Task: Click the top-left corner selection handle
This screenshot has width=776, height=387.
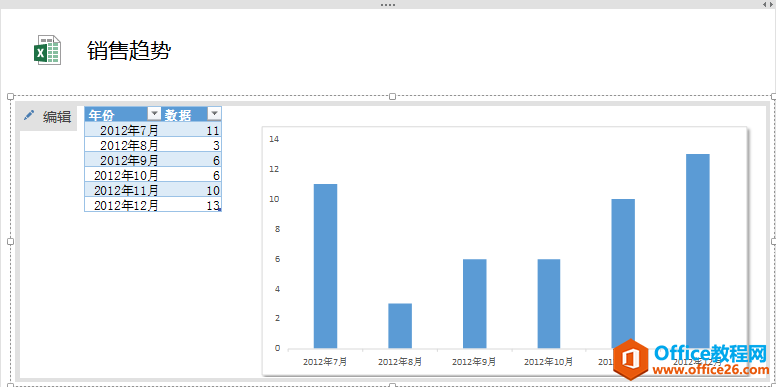Action: [x=10, y=96]
